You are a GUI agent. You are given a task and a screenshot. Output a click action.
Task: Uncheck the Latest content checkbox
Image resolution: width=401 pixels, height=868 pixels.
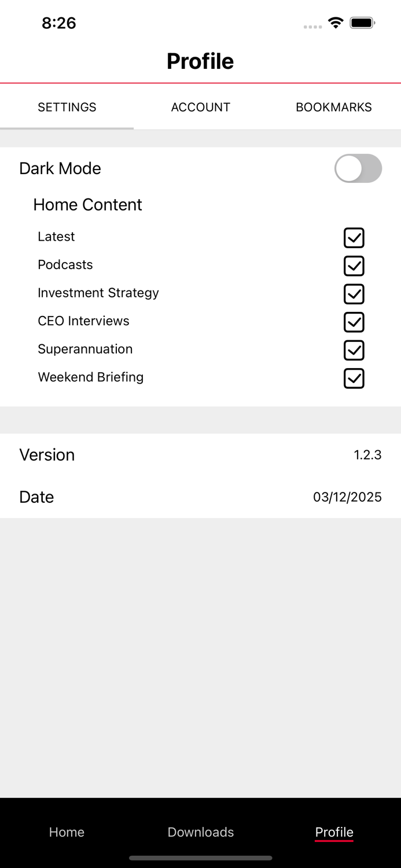354,237
